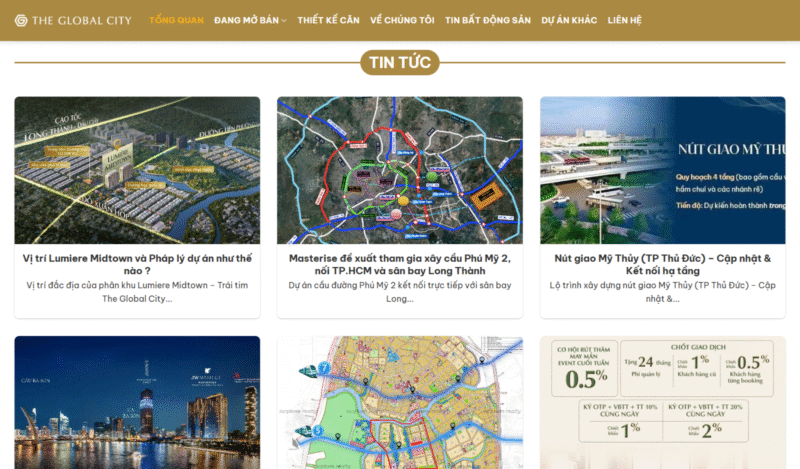Expand the Đang Mở Bán dropdown arrow

point(284,21)
